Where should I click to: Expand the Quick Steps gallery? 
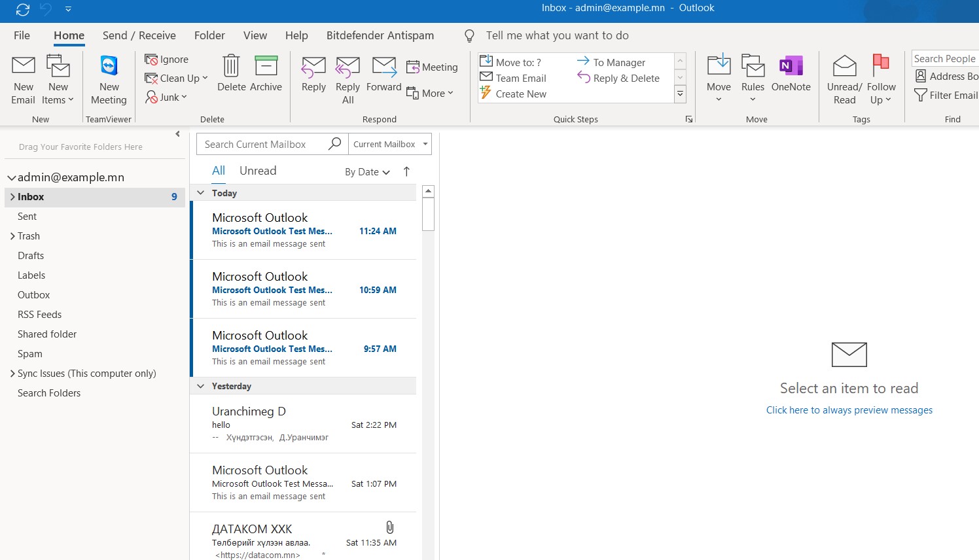pyautogui.click(x=680, y=94)
